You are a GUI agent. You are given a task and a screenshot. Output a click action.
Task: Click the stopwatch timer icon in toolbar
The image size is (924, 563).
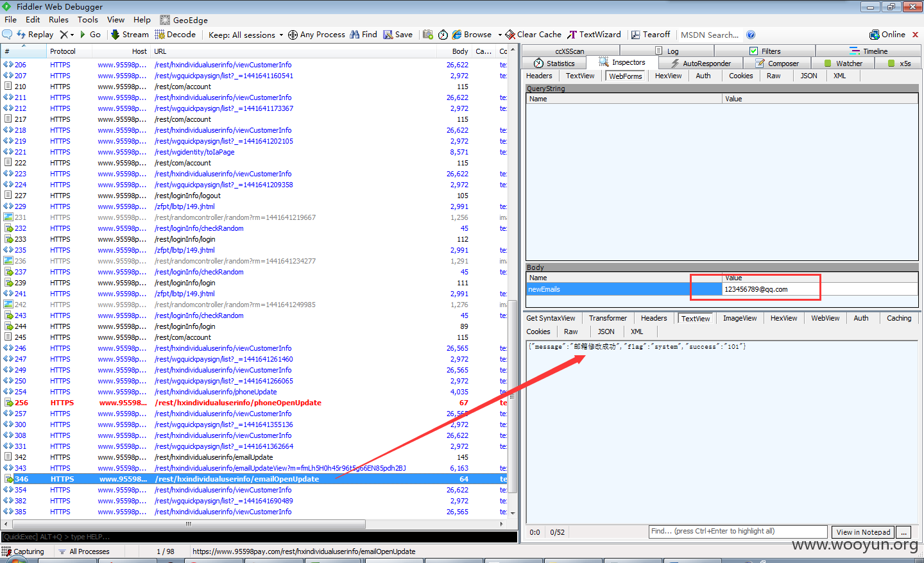click(443, 35)
